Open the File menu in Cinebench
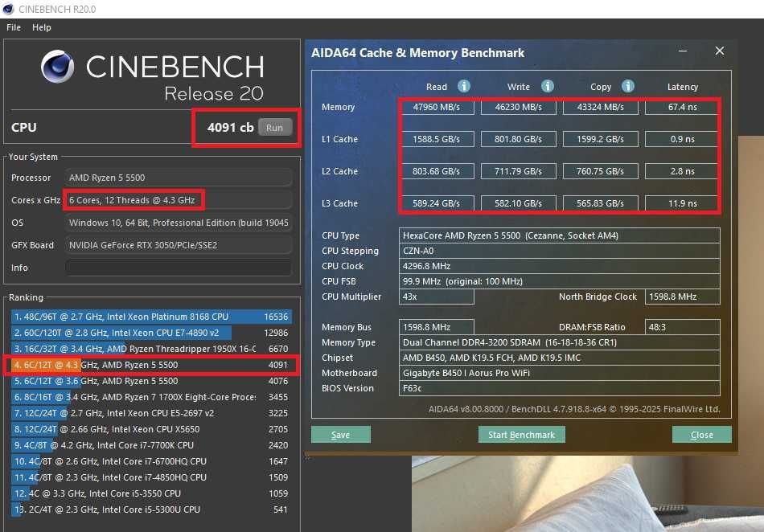The height and width of the screenshot is (532, 764). pyautogui.click(x=14, y=27)
